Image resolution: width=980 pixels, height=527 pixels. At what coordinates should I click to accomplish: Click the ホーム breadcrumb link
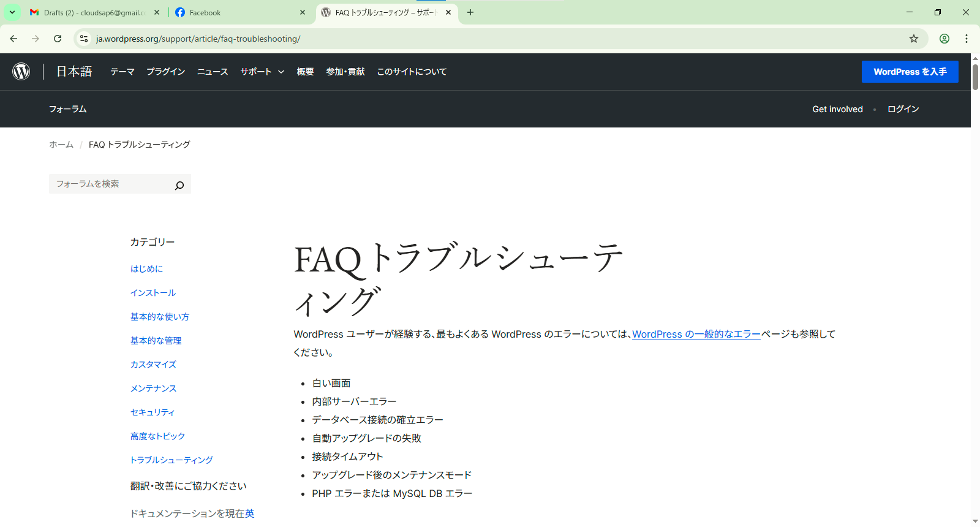tap(61, 145)
